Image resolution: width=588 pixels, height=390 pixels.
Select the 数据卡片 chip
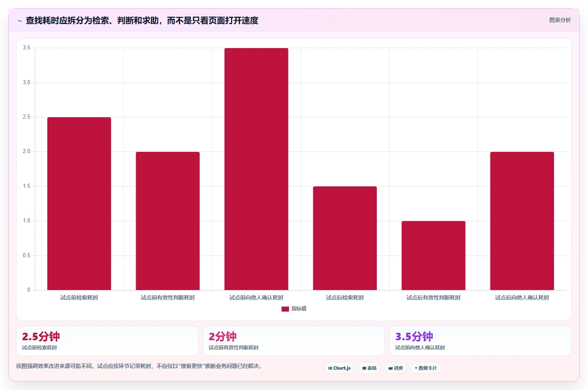click(426, 368)
